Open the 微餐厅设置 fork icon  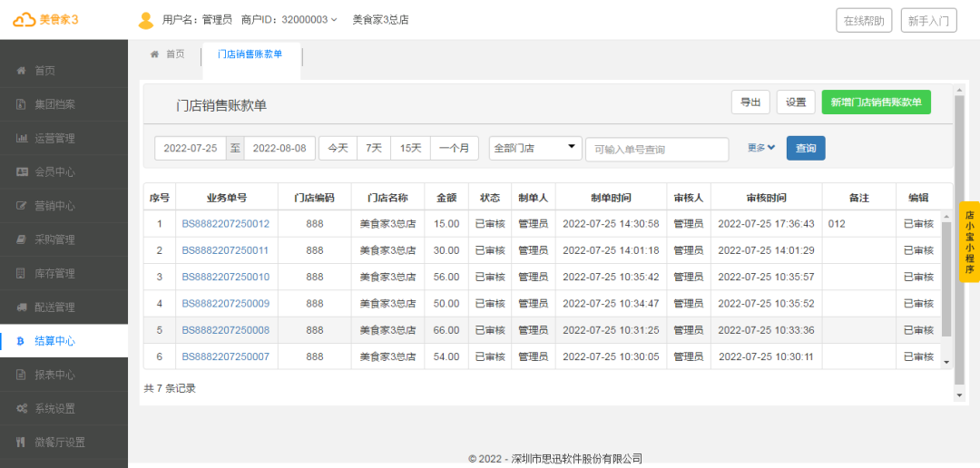[x=21, y=443]
